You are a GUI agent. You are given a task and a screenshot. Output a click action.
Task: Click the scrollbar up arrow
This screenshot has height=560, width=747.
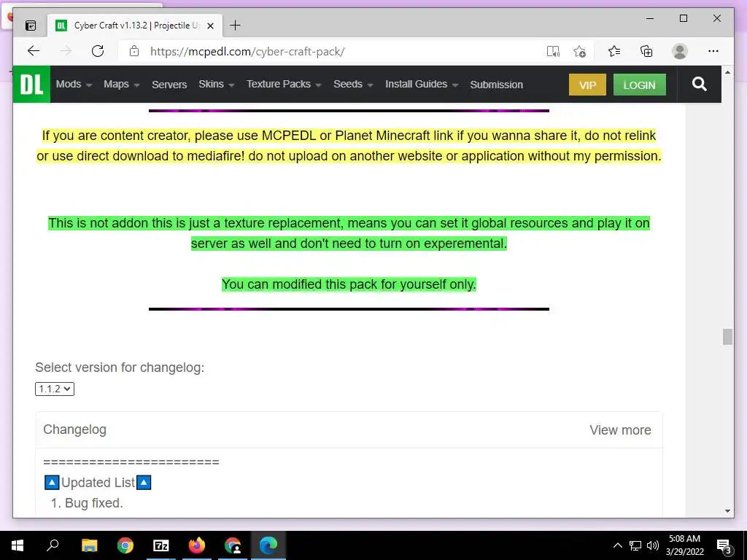tap(727, 72)
